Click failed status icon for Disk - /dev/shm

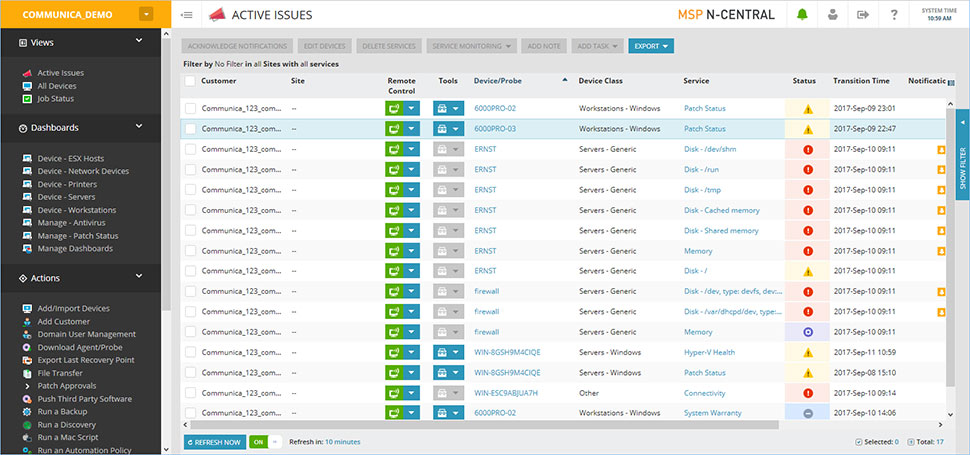point(807,149)
